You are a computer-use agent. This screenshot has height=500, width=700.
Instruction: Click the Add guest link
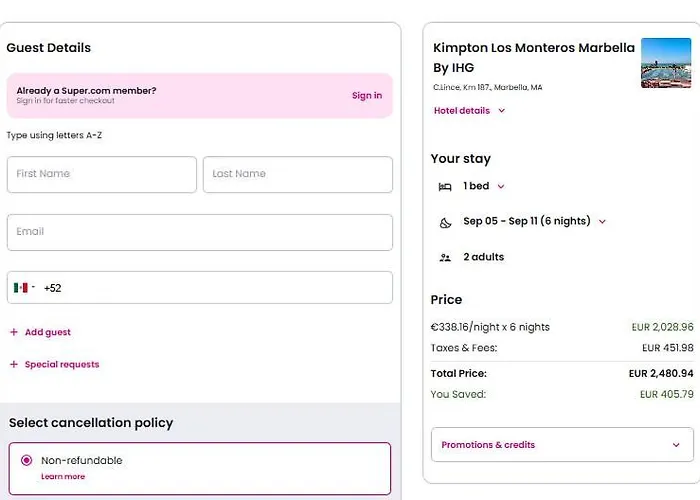(48, 332)
